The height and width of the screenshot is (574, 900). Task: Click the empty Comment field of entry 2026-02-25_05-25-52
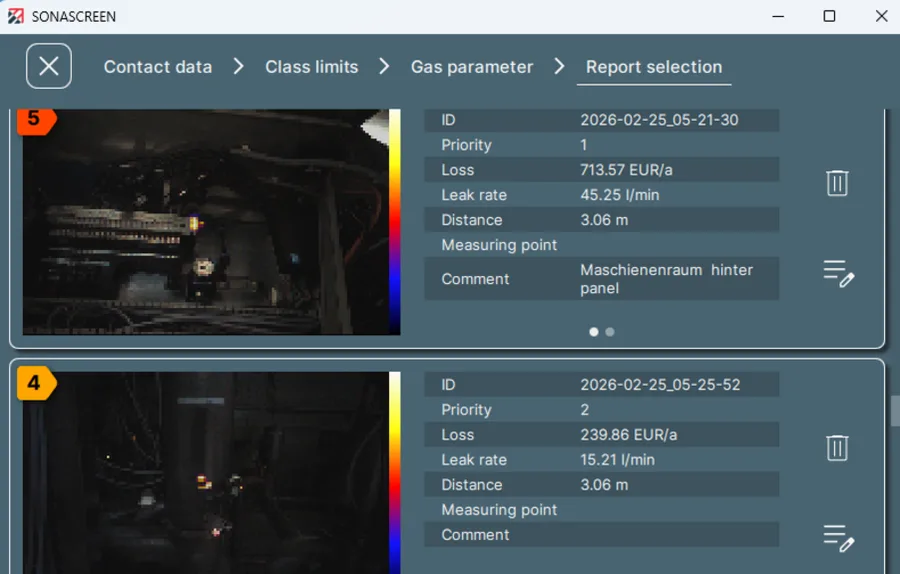[x=602, y=535]
